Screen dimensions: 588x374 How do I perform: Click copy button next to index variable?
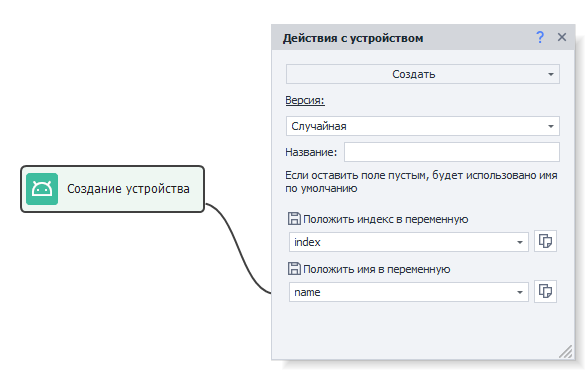[x=545, y=241]
